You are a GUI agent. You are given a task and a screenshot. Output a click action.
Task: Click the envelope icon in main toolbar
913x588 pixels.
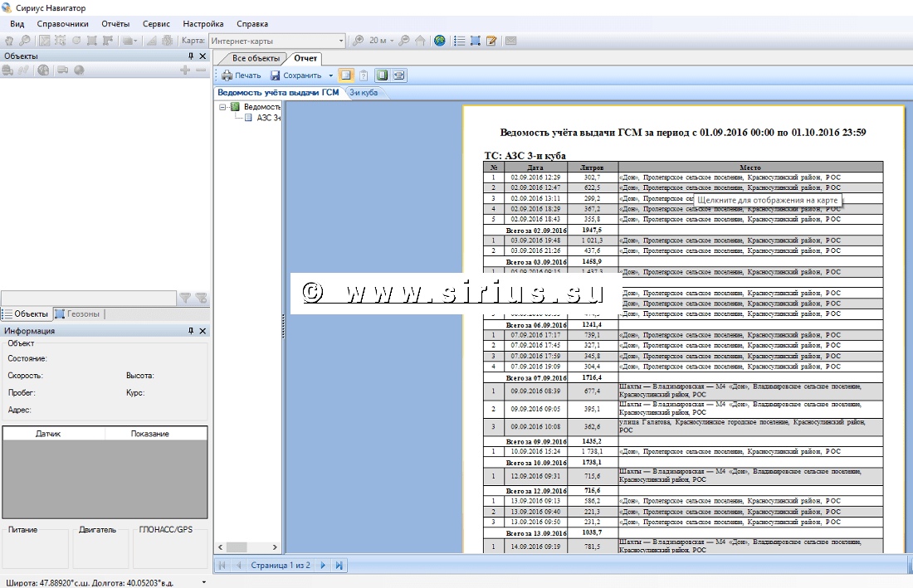pos(510,41)
